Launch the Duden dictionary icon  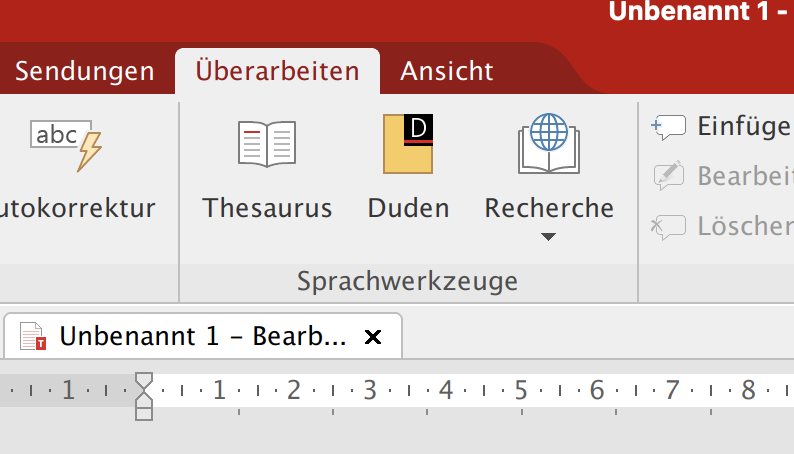[x=408, y=144]
